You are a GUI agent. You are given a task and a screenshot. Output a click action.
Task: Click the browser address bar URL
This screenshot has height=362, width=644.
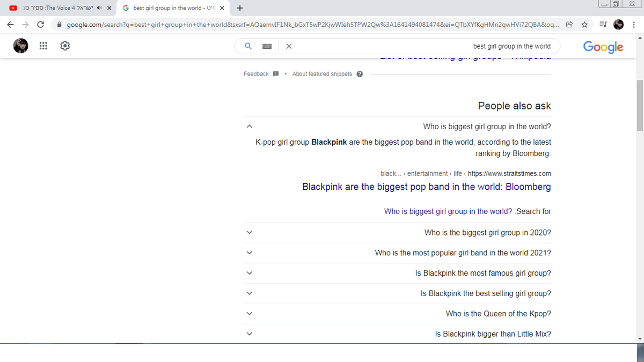coord(314,25)
